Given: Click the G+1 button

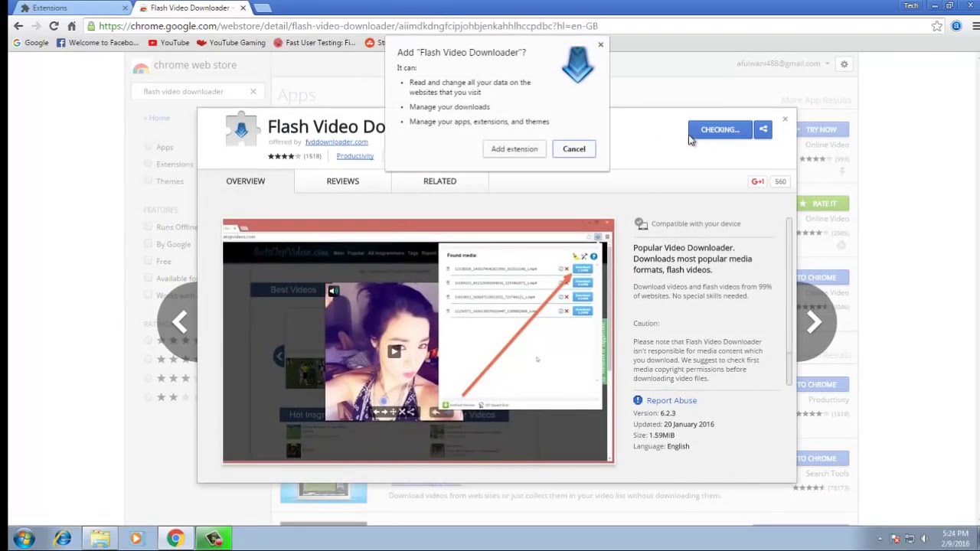Looking at the screenshot, I should [758, 181].
